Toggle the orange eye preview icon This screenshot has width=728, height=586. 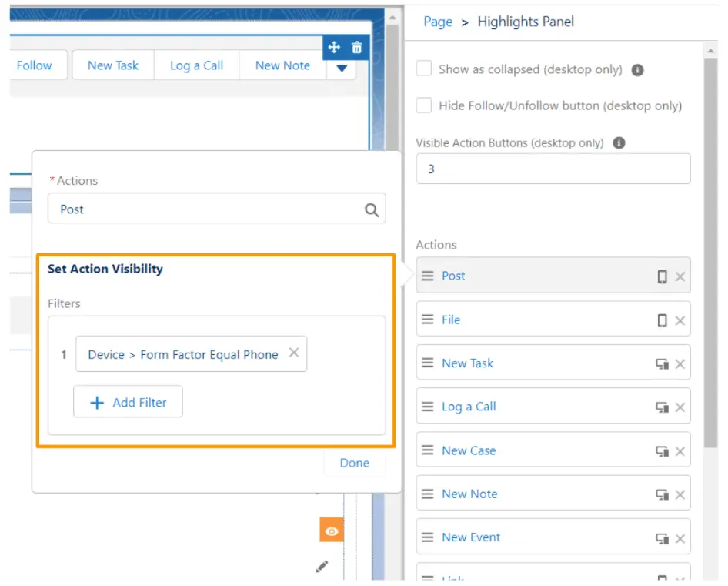(332, 531)
